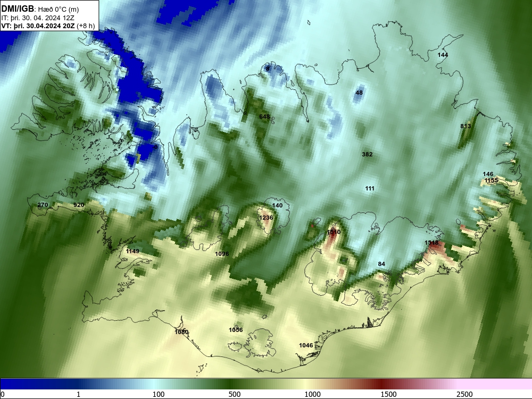Click the 1050 value on the south coast
The image size is (532, 399).
coord(181,332)
